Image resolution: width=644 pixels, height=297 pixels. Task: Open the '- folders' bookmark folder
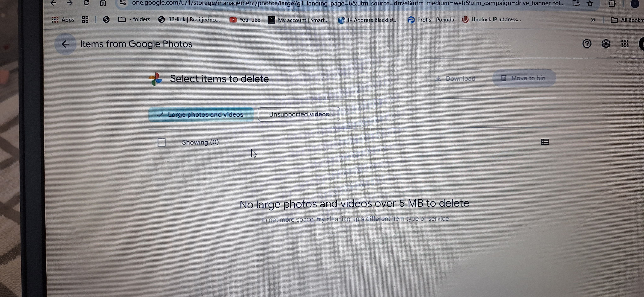pos(134,19)
